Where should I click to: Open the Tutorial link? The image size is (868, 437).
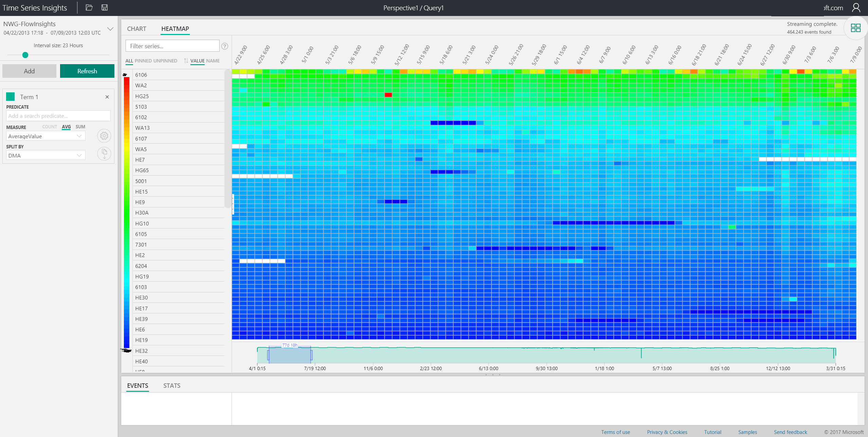(x=713, y=432)
